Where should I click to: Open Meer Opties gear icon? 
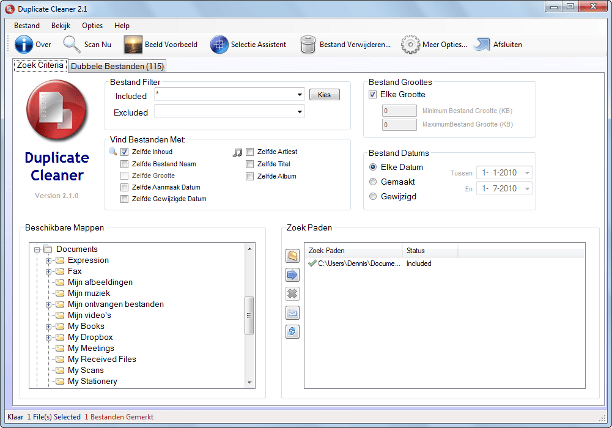(x=411, y=44)
